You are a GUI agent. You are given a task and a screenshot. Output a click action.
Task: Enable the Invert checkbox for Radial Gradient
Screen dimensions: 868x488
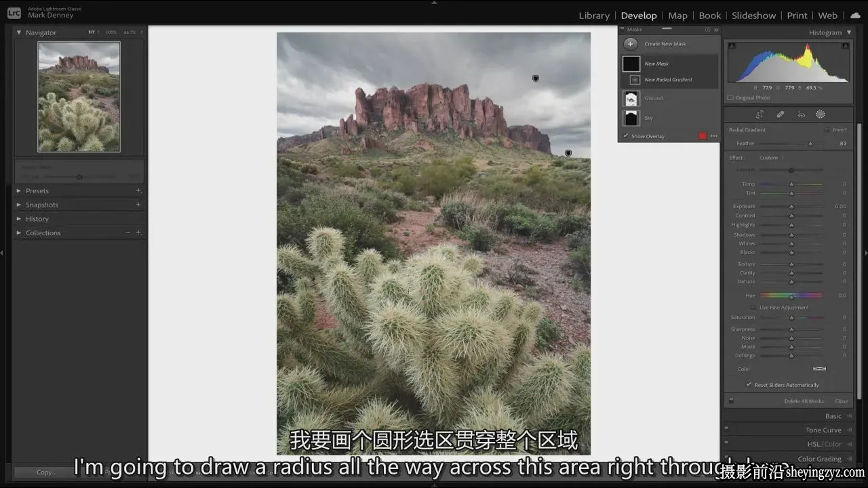click(x=827, y=129)
